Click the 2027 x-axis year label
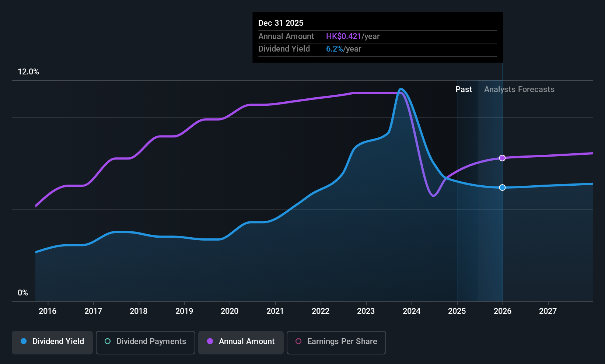This screenshot has height=364, width=605. coord(548,311)
